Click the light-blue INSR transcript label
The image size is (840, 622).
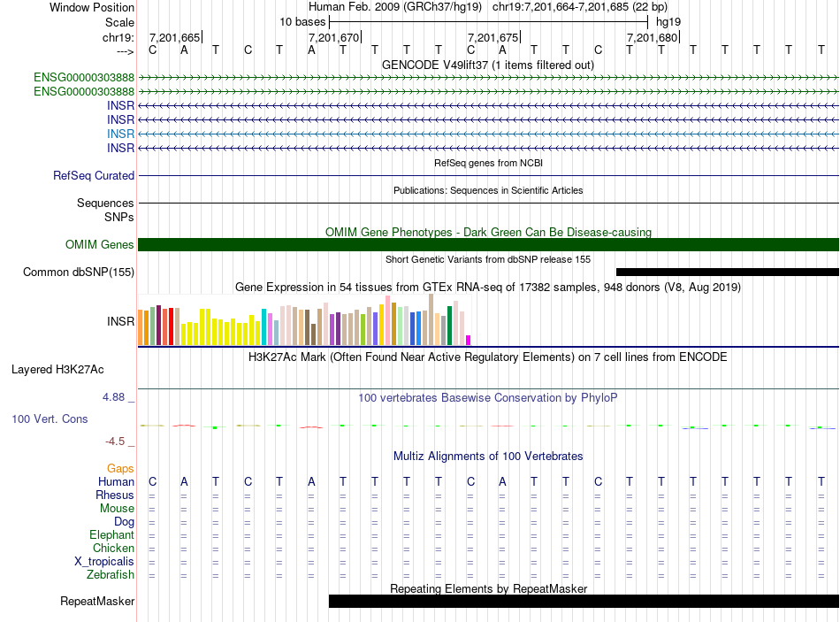(120, 134)
